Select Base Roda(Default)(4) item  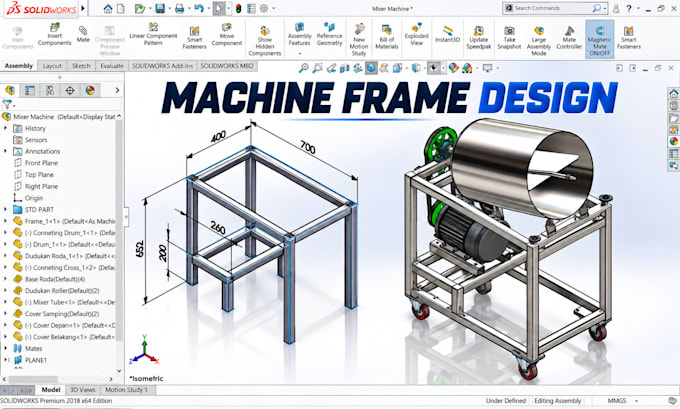click(x=55, y=279)
